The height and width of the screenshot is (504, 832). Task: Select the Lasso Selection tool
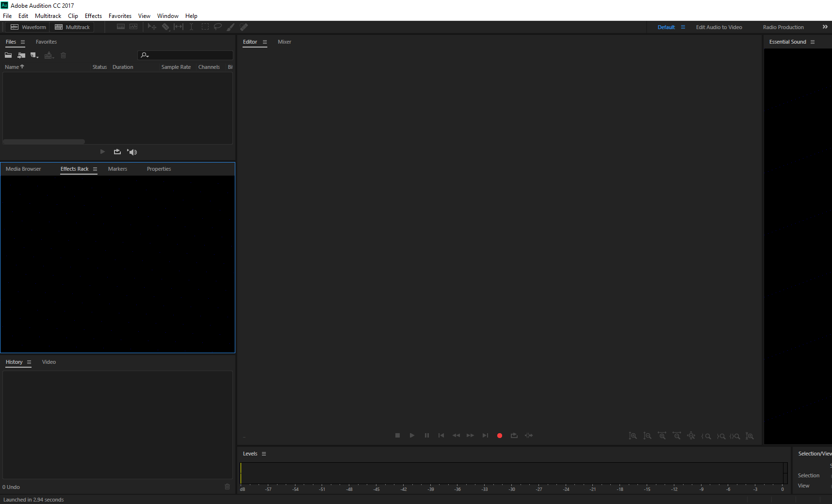click(217, 27)
